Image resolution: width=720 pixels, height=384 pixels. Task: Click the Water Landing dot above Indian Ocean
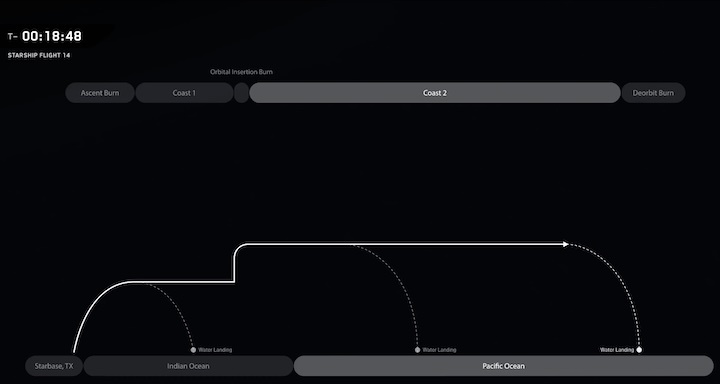pyautogui.click(x=193, y=350)
